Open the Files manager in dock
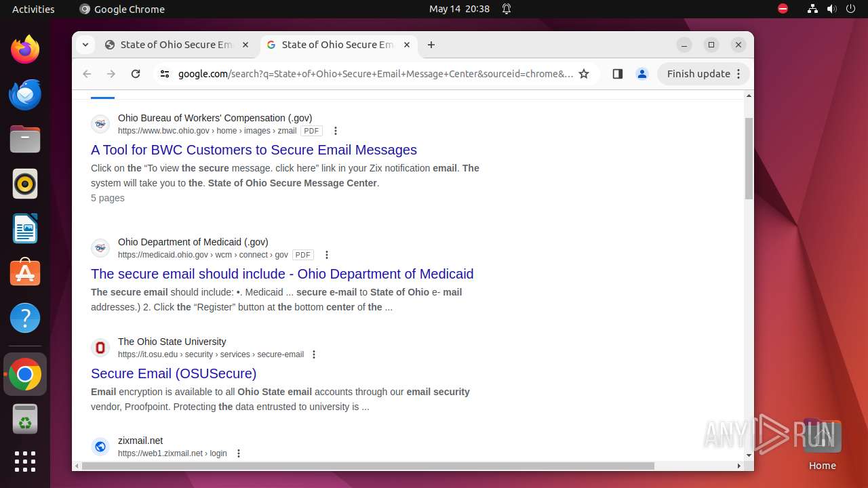The width and height of the screenshot is (868, 488). (x=25, y=139)
